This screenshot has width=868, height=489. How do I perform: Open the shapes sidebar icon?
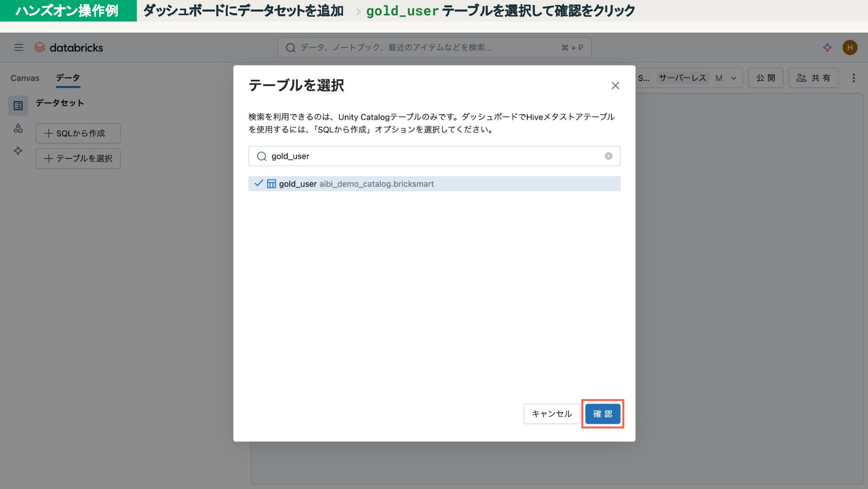(x=18, y=129)
